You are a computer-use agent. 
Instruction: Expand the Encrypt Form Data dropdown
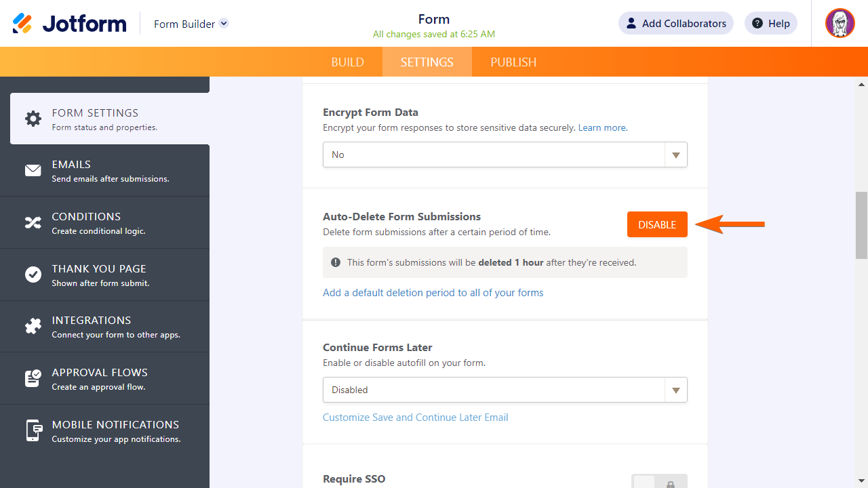505,155
